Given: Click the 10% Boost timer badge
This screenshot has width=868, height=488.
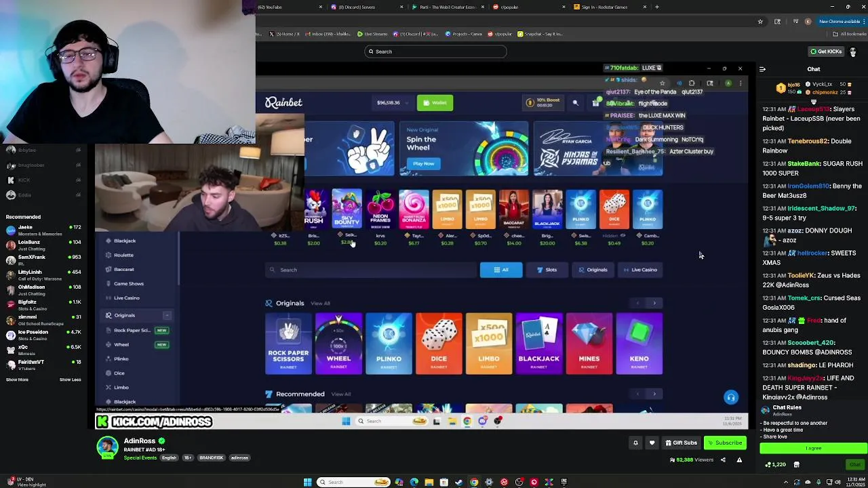Looking at the screenshot, I should tap(542, 102).
